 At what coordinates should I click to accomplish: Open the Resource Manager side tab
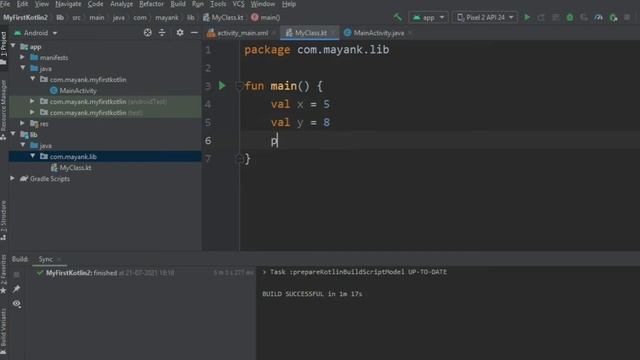pyautogui.click(x=4, y=109)
